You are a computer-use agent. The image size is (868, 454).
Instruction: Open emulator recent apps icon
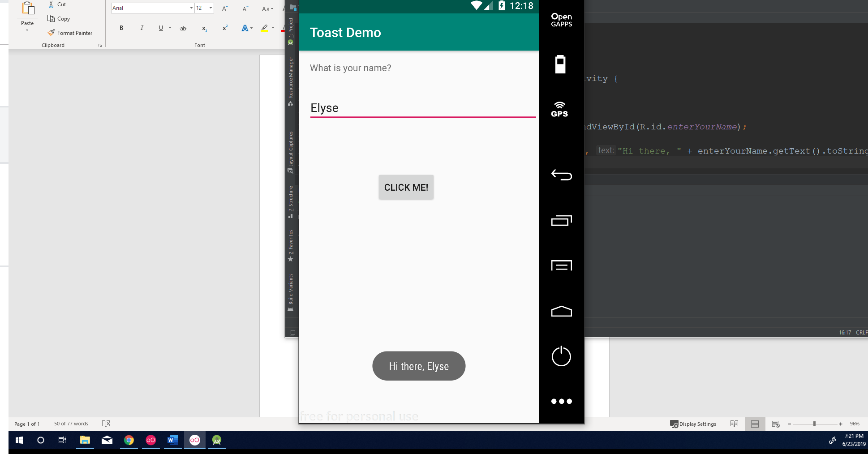click(561, 220)
